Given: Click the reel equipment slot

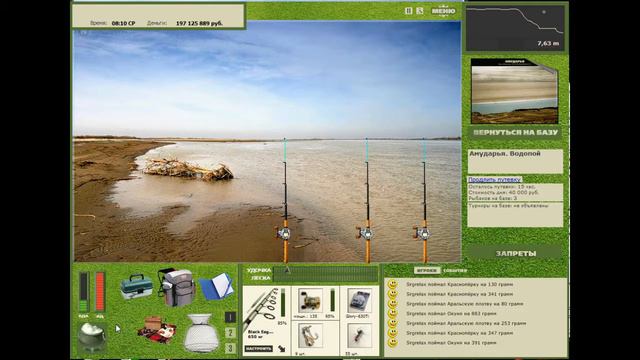Looking at the screenshot, I should click(x=310, y=300).
